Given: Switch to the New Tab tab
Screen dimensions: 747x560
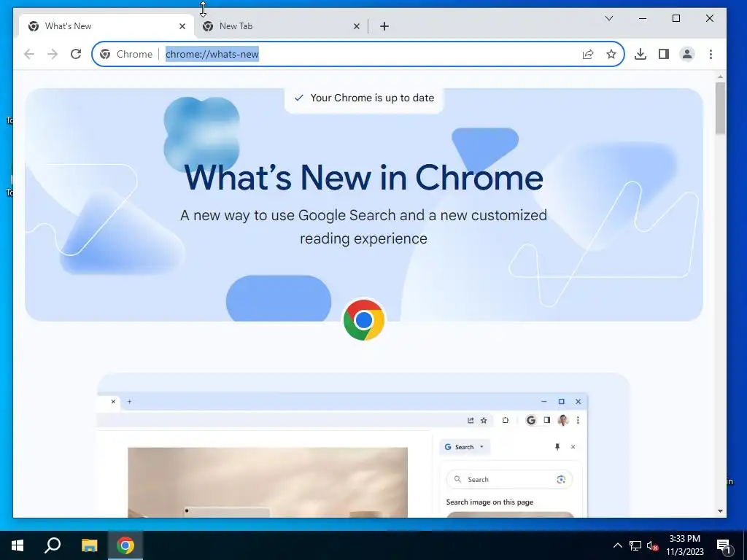Looking at the screenshot, I should (x=281, y=27).
